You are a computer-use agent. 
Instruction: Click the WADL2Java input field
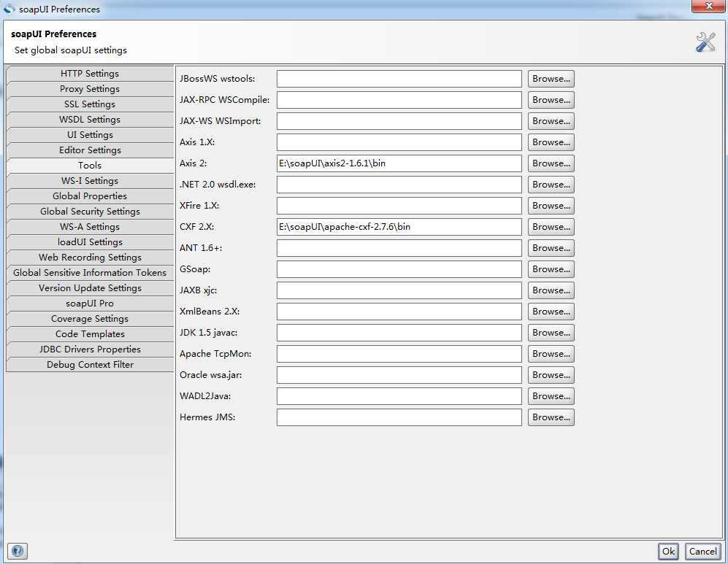pyautogui.click(x=399, y=396)
